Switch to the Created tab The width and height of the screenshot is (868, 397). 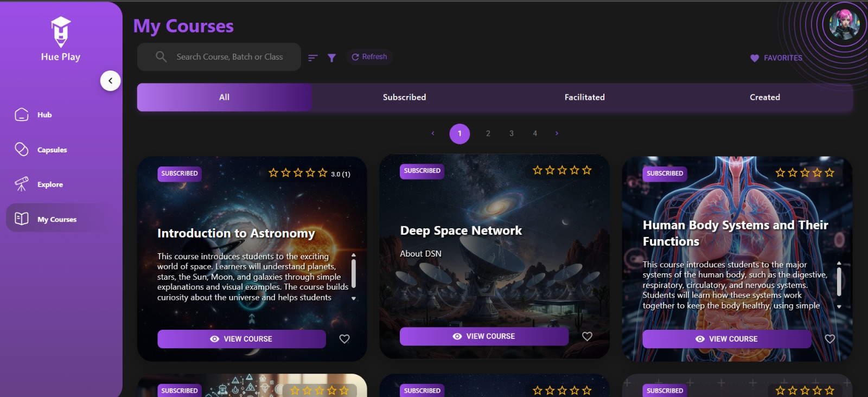(765, 97)
